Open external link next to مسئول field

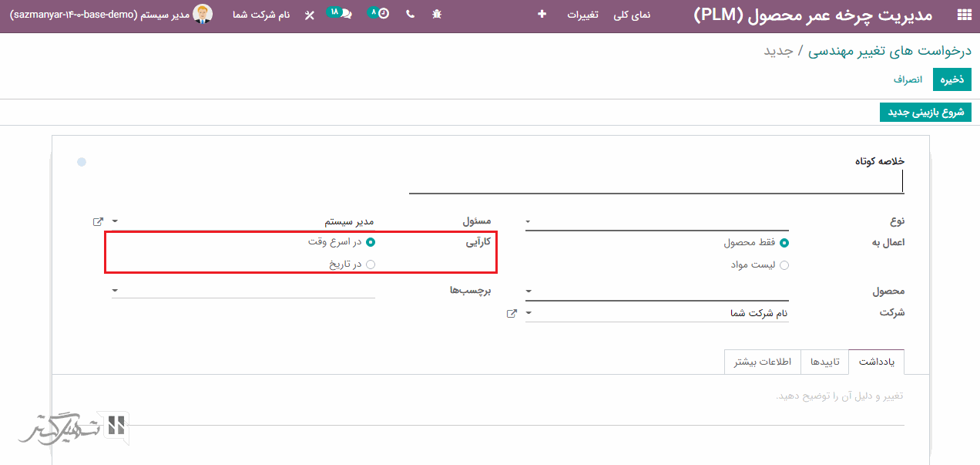pyautogui.click(x=98, y=221)
